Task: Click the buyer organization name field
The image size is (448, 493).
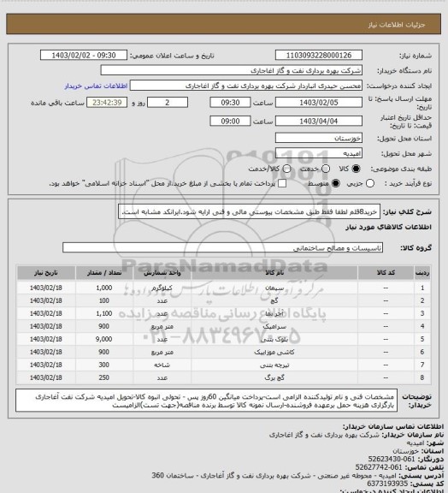Action: pos(231,70)
